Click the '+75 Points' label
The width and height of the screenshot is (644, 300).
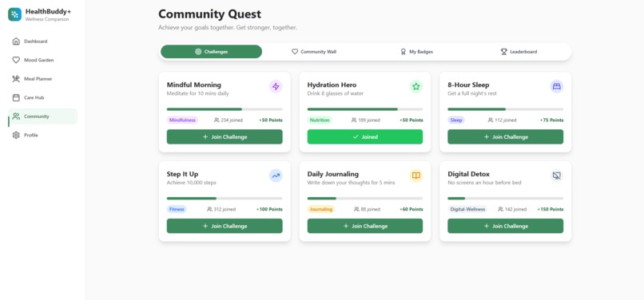(551, 120)
